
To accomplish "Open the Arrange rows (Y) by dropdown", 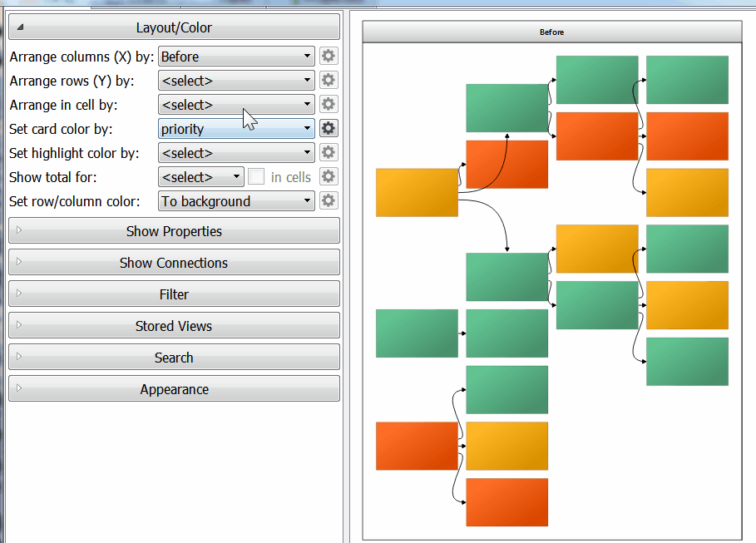I will click(x=236, y=81).
